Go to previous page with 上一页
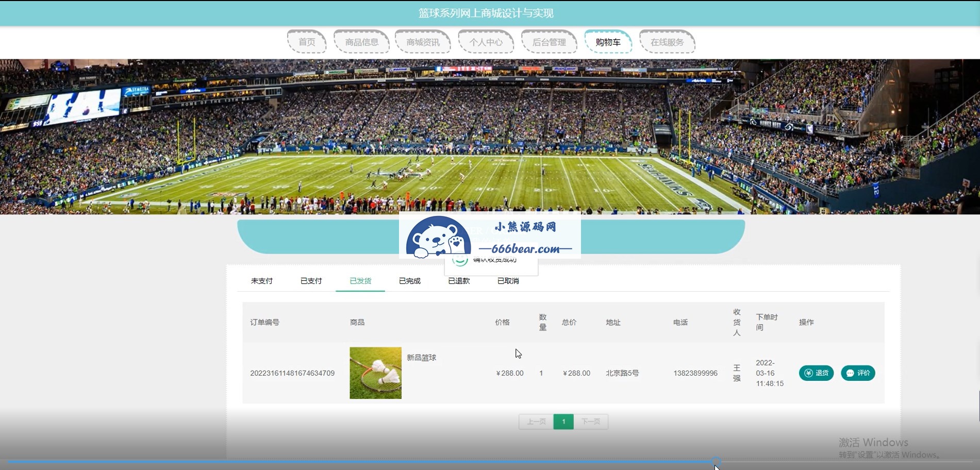The height and width of the screenshot is (470, 980). pos(536,422)
